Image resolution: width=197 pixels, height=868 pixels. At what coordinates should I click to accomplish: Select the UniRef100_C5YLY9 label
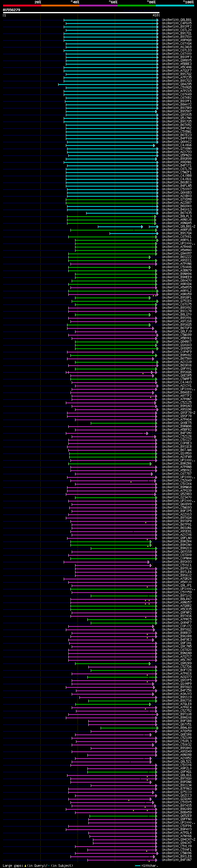tap(177, 846)
